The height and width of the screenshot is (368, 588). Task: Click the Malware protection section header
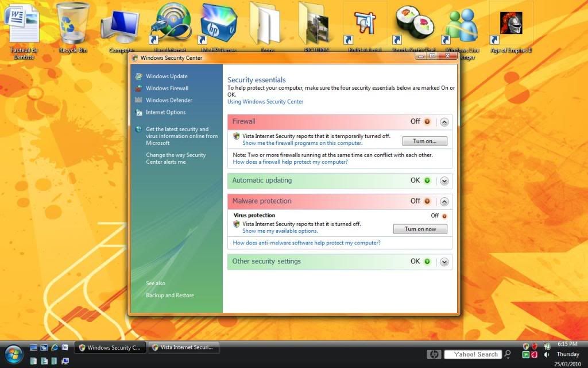[339, 201]
